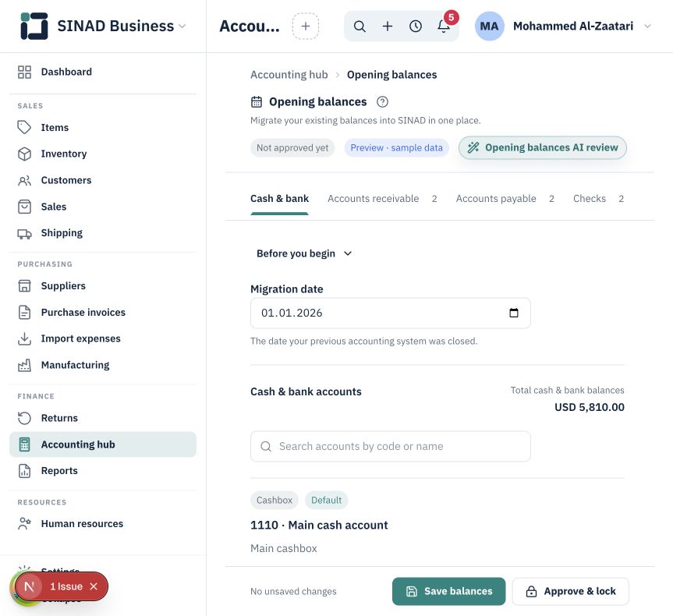673x616 pixels.
Task: Click the Approve & lock button
Action: pos(570,592)
